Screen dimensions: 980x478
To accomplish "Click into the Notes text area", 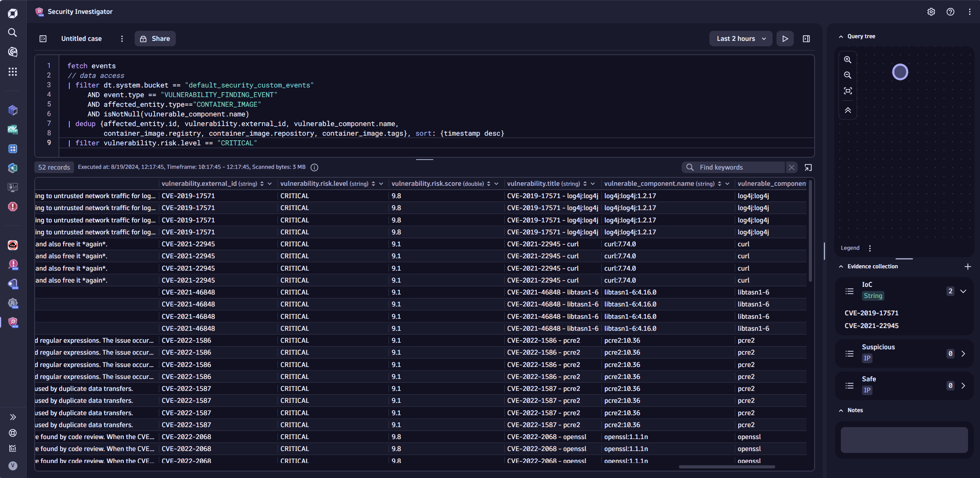I will [x=904, y=440].
